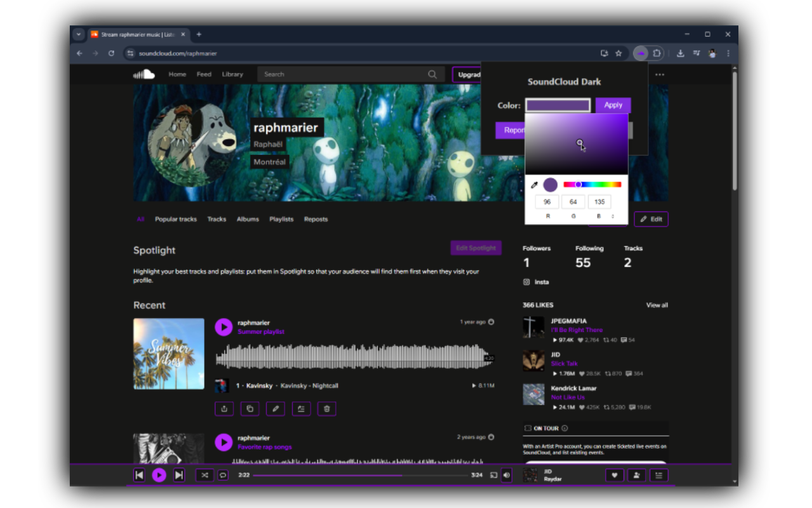Share the Kavinsky - Nightcall track
The image size is (812, 508).
(x=224, y=408)
